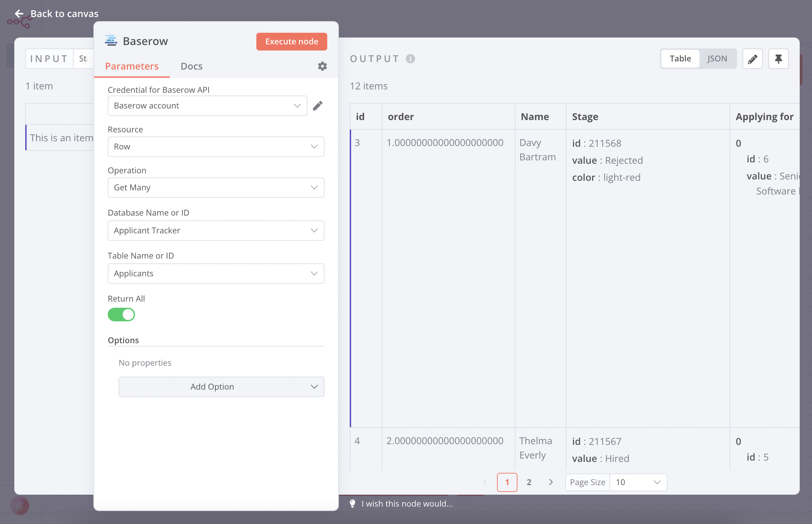The width and height of the screenshot is (812, 524).
Task: Go to next output page arrow
Action: [x=551, y=482]
